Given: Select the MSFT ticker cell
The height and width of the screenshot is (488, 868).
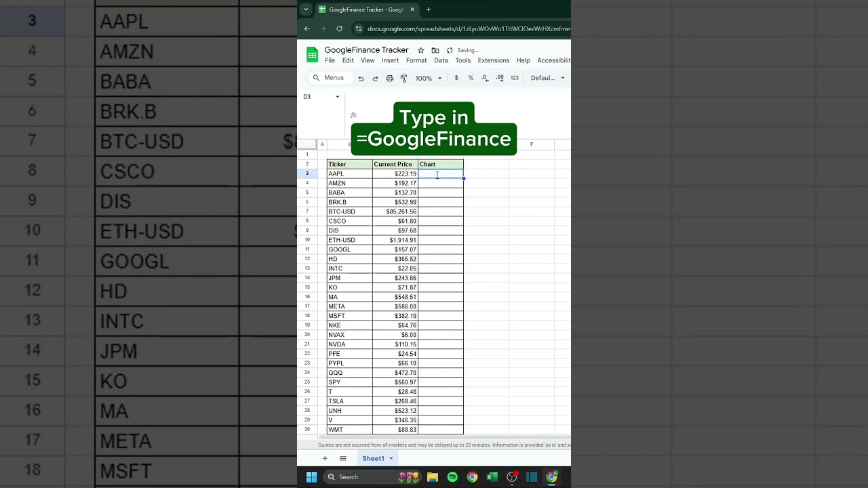Looking at the screenshot, I should pos(350,316).
